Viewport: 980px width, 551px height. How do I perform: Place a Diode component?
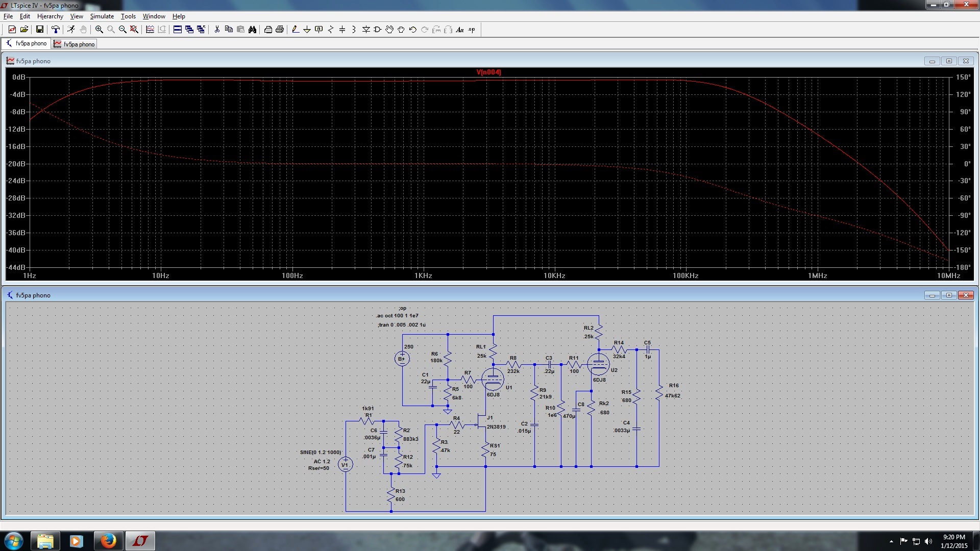[x=366, y=30]
